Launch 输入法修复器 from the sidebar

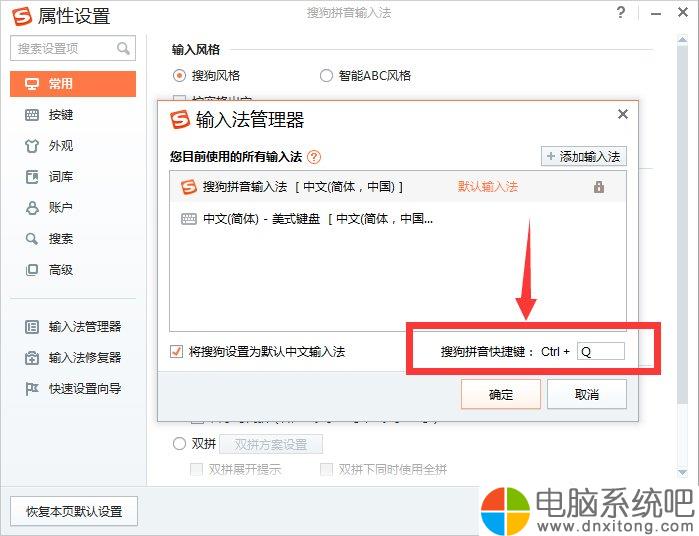[73, 358]
